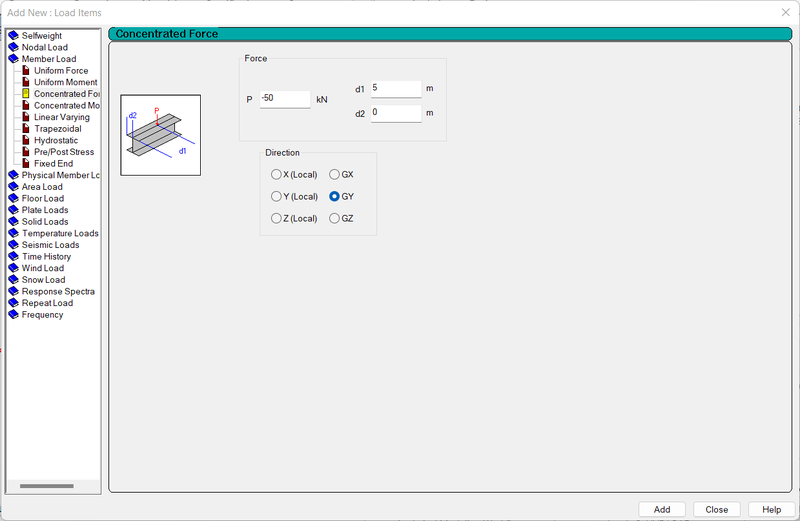The height and width of the screenshot is (521, 800).
Task: Click the Add button
Action: (662, 509)
